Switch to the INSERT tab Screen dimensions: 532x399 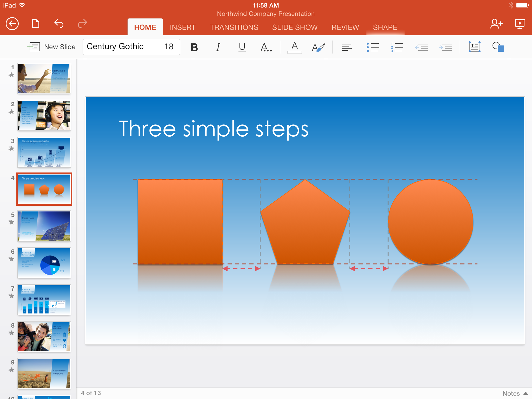(x=183, y=27)
